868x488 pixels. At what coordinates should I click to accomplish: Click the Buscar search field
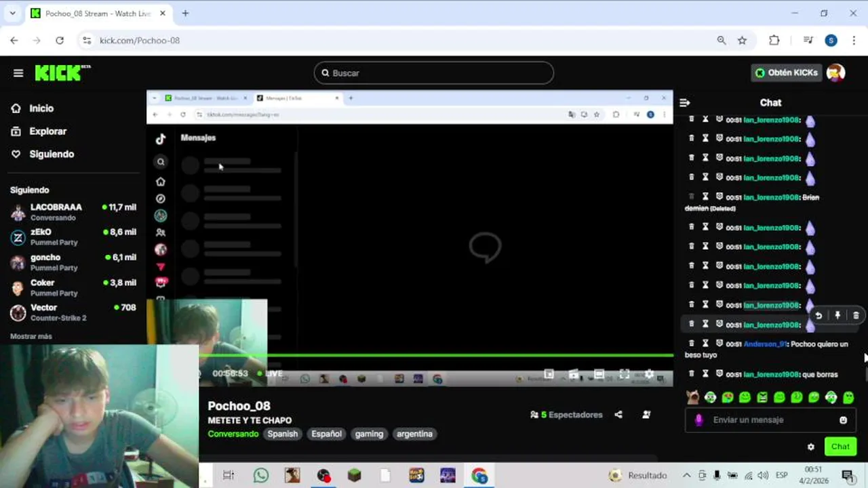tap(434, 73)
